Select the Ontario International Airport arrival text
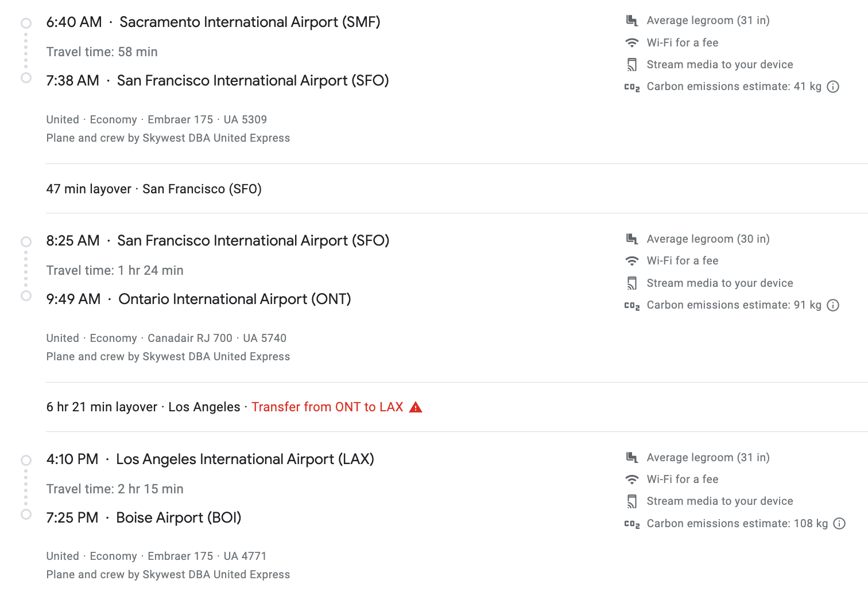The height and width of the screenshot is (592, 868). click(x=234, y=299)
